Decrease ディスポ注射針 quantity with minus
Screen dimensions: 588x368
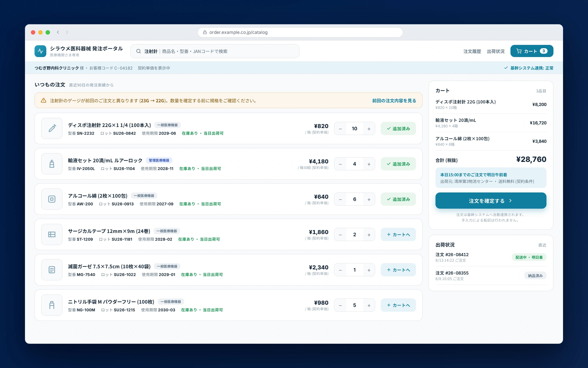[x=340, y=128]
